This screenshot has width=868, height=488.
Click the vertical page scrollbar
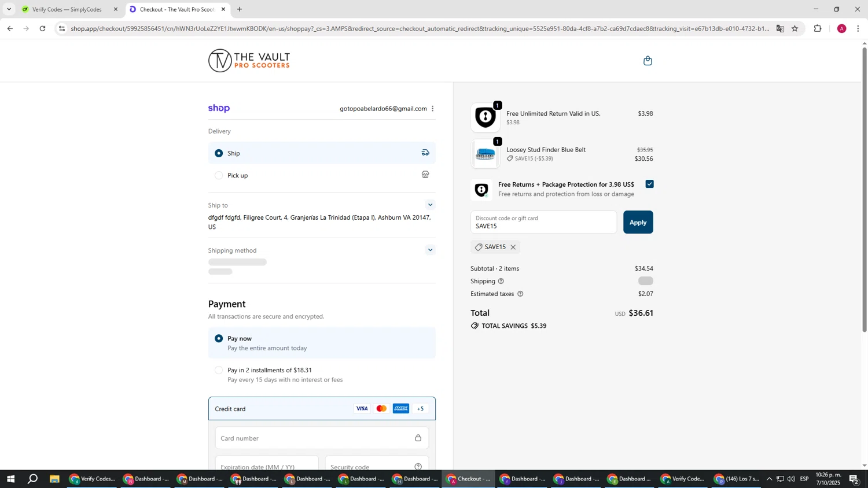click(x=865, y=190)
